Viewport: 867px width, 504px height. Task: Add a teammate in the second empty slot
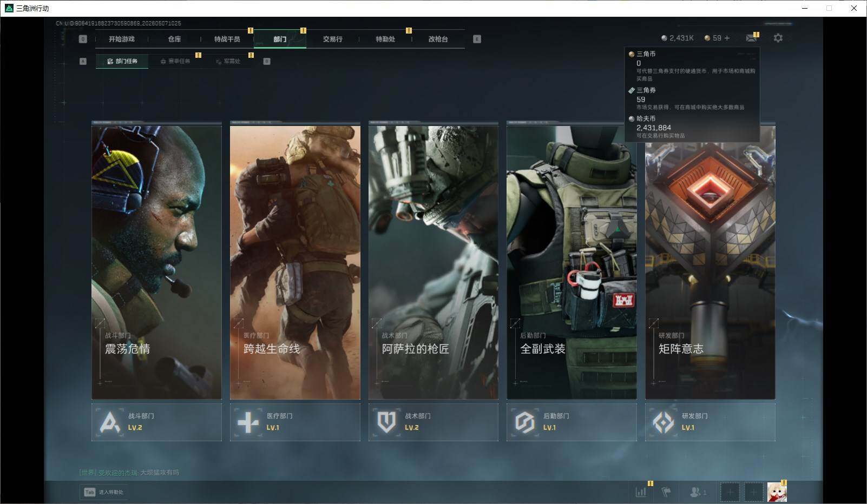click(753, 492)
